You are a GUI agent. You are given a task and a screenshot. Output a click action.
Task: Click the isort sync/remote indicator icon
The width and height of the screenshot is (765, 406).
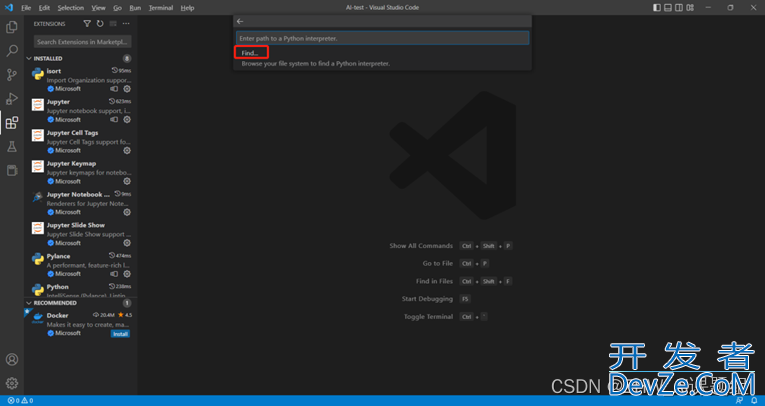pyautogui.click(x=114, y=89)
